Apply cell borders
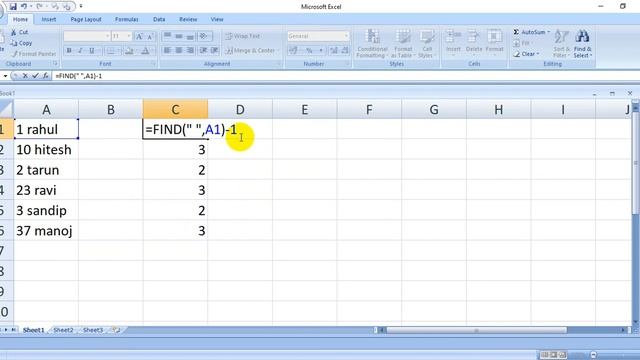This screenshot has height=360, width=640. click(111, 51)
